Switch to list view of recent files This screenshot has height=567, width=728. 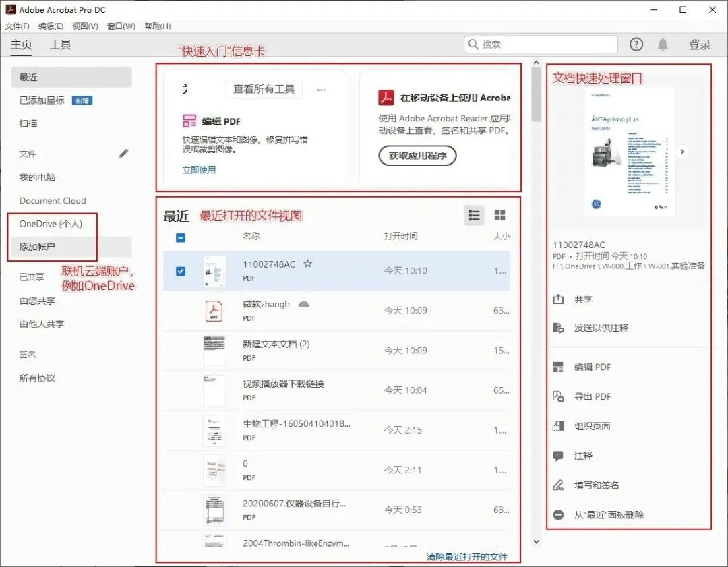(474, 216)
